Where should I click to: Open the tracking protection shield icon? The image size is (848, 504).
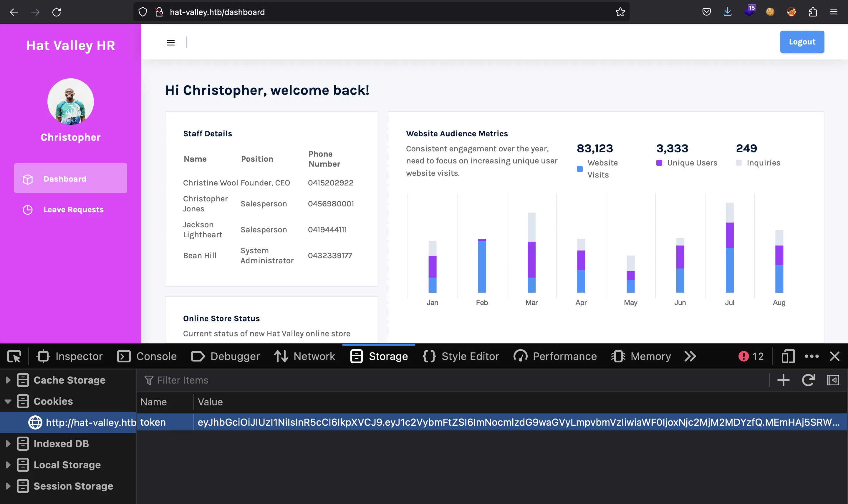click(x=143, y=12)
